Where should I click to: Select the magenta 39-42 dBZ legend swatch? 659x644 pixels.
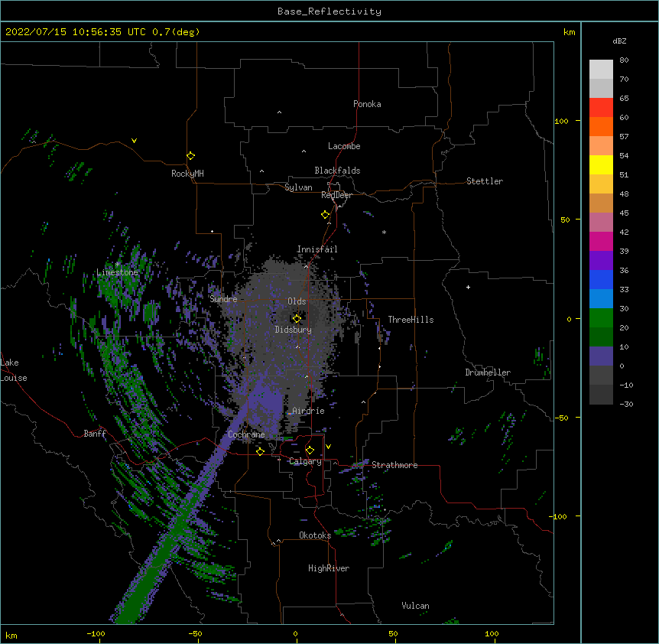[x=601, y=241]
